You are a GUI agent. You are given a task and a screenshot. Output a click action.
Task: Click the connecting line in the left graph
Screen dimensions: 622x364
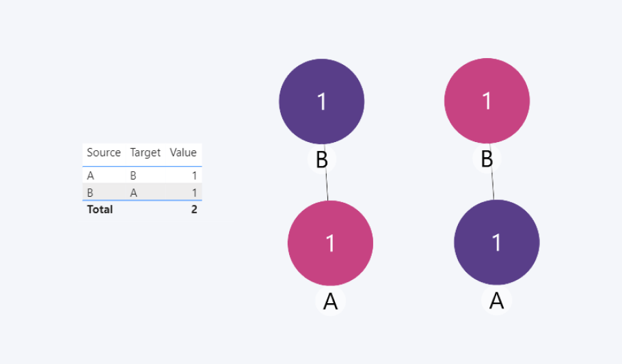click(x=327, y=186)
